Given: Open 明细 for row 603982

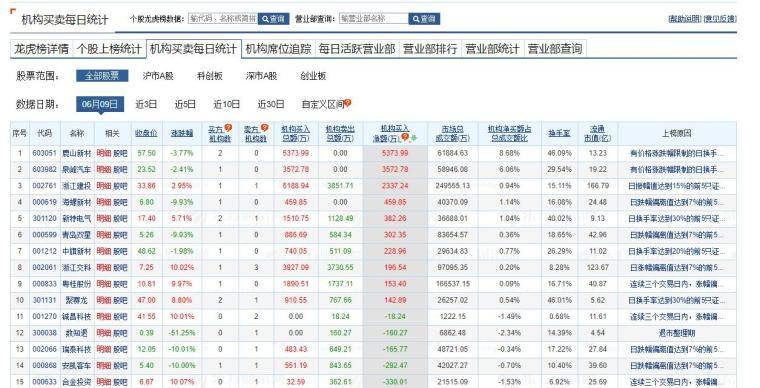Looking at the screenshot, I should [104, 170].
